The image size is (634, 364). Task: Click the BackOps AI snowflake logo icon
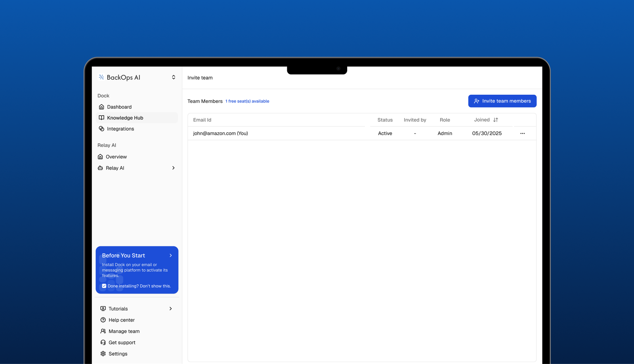point(101,77)
